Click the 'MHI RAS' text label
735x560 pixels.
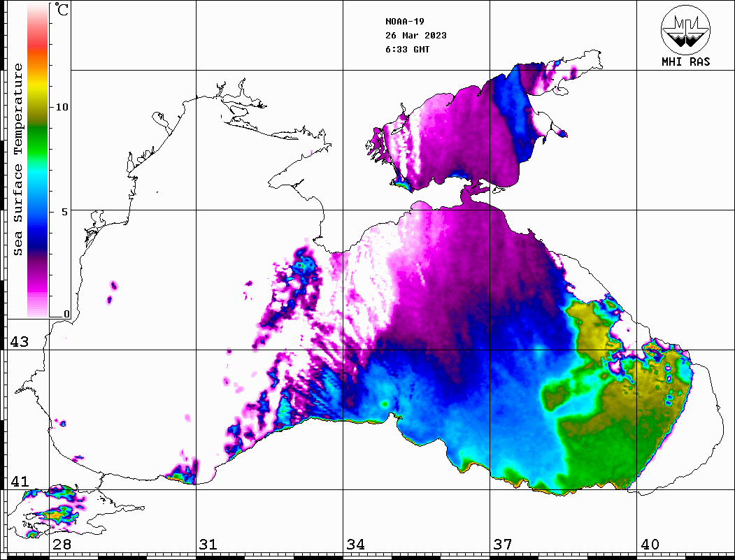(685, 62)
